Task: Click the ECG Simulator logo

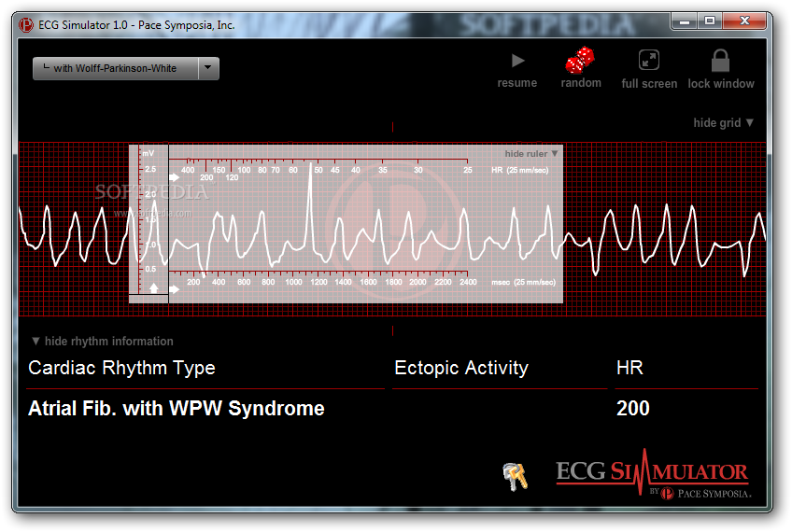Action: [653, 473]
